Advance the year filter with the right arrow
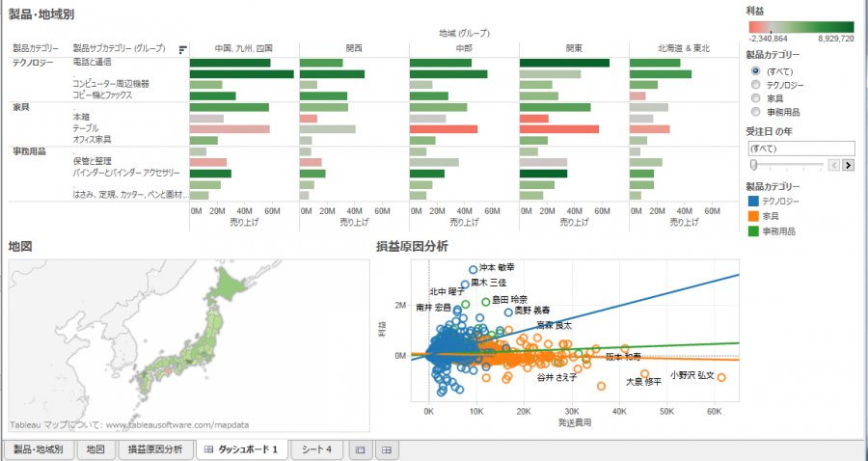Image resolution: width=868 pixels, height=461 pixels. [848, 165]
